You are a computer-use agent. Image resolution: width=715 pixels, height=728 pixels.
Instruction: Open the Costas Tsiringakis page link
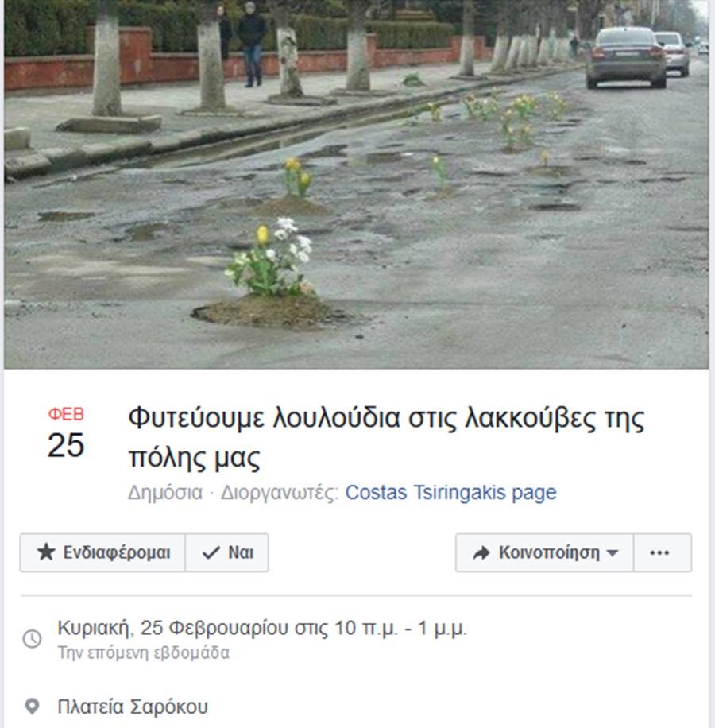[450, 493]
